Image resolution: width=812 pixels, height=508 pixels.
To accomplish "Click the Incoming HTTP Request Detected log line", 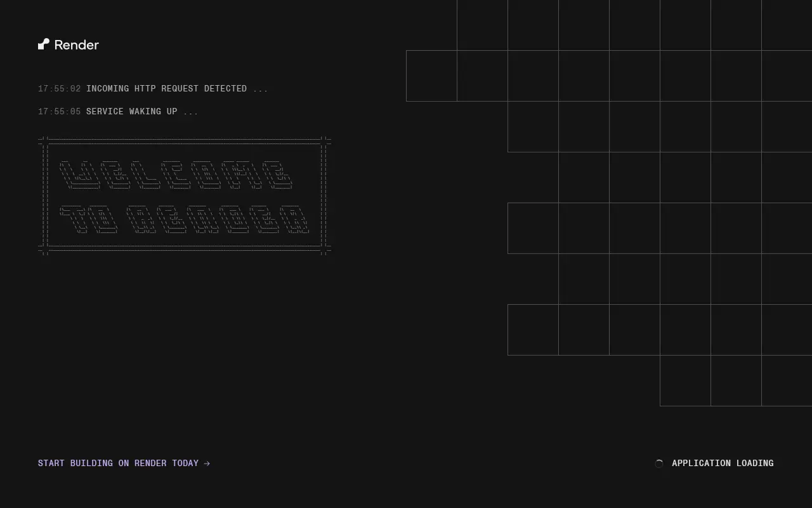I will pyautogui.click(x=153, y=88).
